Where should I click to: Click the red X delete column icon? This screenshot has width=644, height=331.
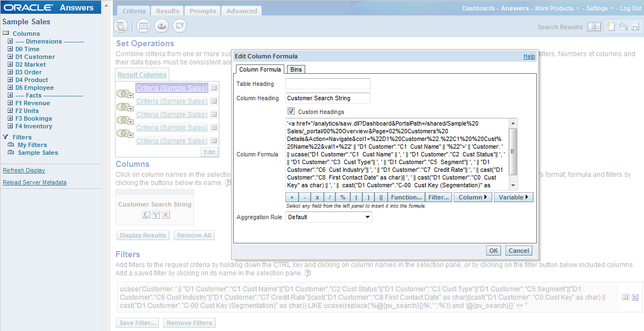[166, 215]
